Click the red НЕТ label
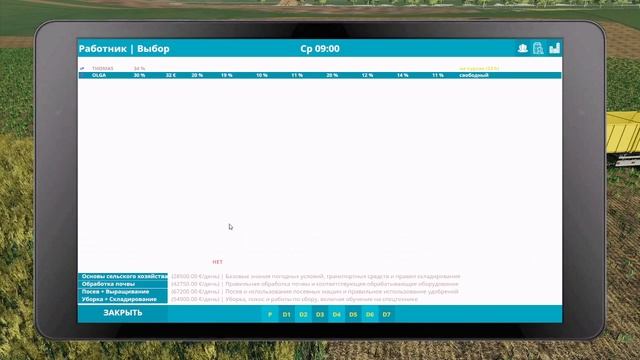 [x=218, y=262]
